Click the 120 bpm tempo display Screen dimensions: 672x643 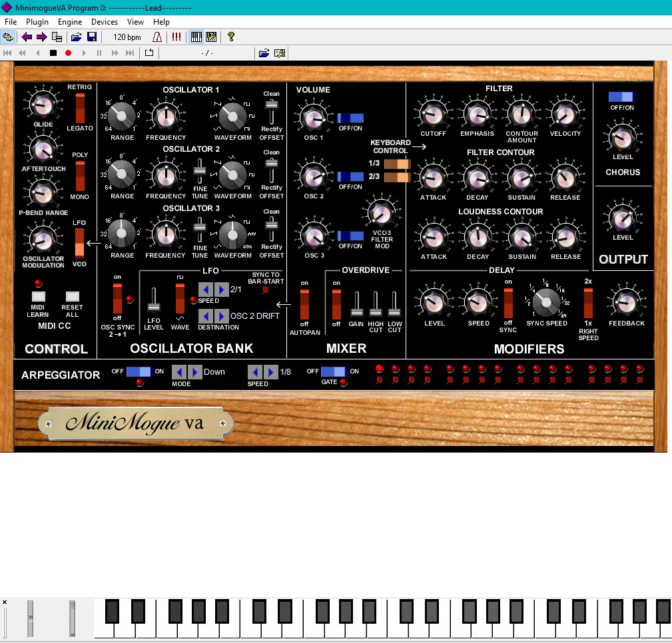click(x=127, y=37)
